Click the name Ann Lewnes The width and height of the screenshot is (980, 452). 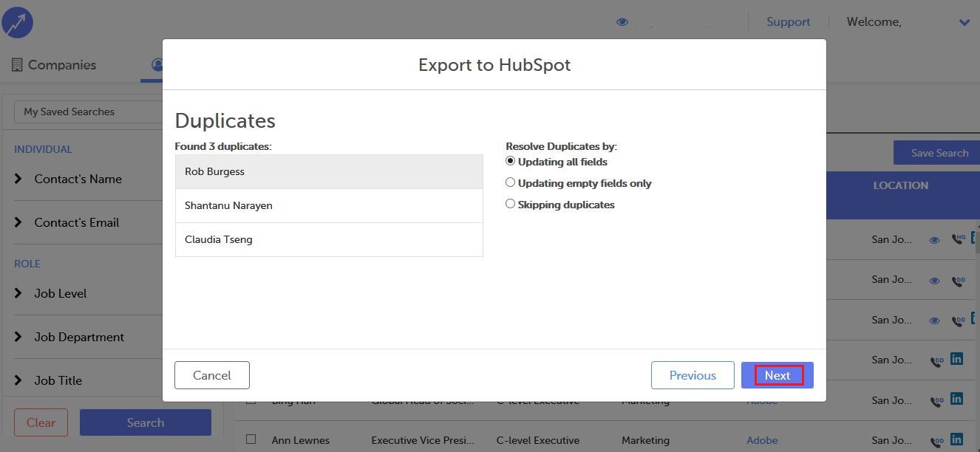click(301, 440)
